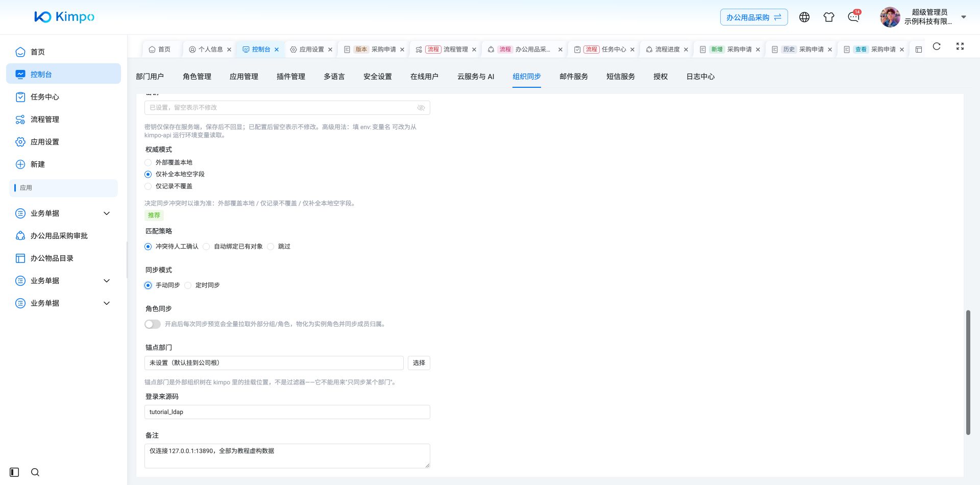Viewport: 980px width, 485px height.
Task: Open the user account dropdown arrow
Action: (964, 17)
